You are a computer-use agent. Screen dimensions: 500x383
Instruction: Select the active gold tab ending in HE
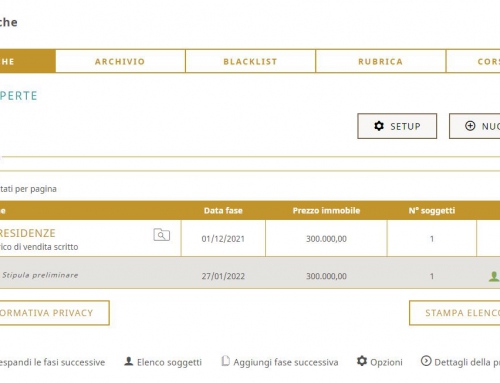click(x=27, y=61)
